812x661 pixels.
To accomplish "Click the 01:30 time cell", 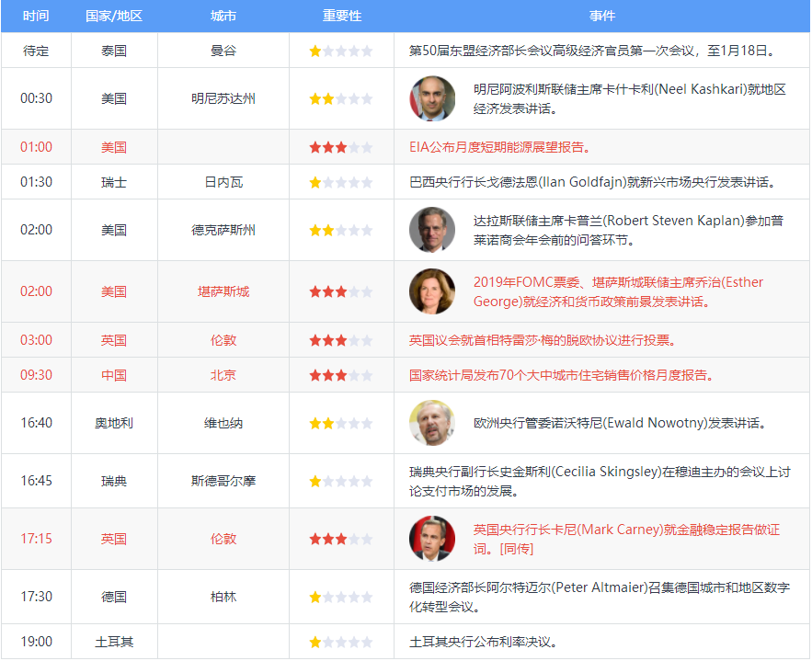I will click(36, 182).
